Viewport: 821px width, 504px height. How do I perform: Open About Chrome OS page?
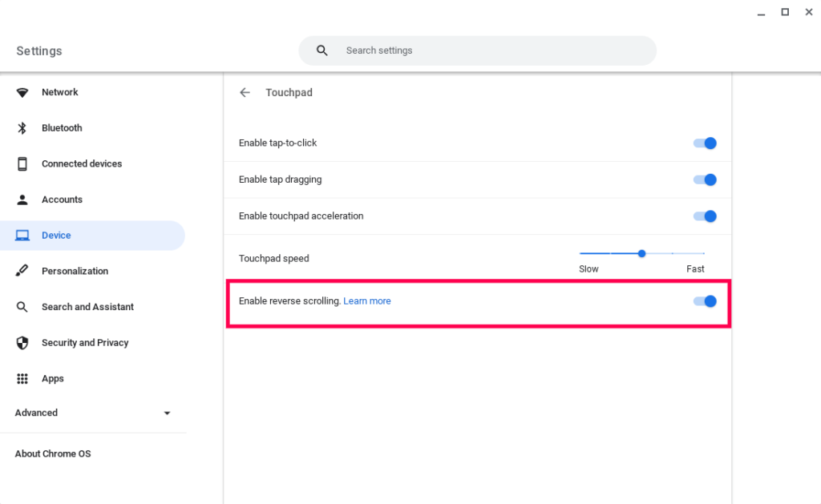(x=53, y=454)
